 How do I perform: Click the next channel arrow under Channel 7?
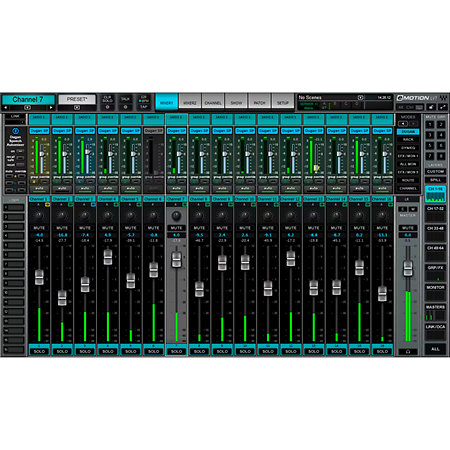pyautogui.click(x=51, y=108)
